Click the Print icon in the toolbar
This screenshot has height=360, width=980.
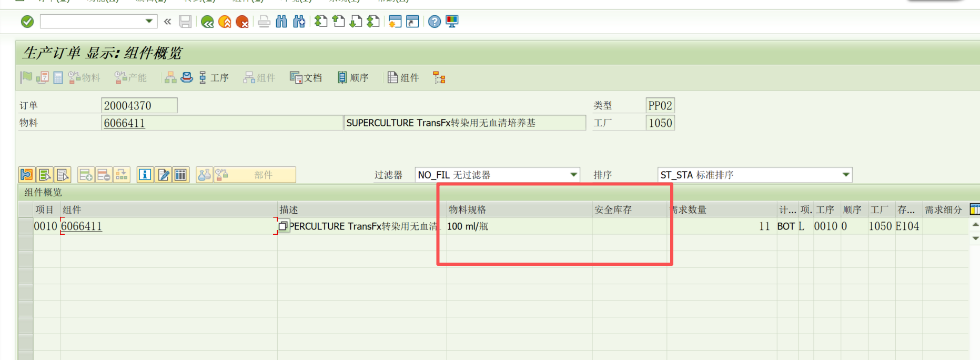pos(264,22)
